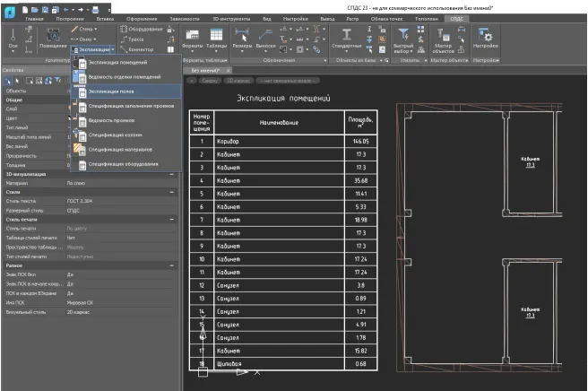588x391 pixels.
Task: Click the Коннектор connector button
Action: point(136,50)
